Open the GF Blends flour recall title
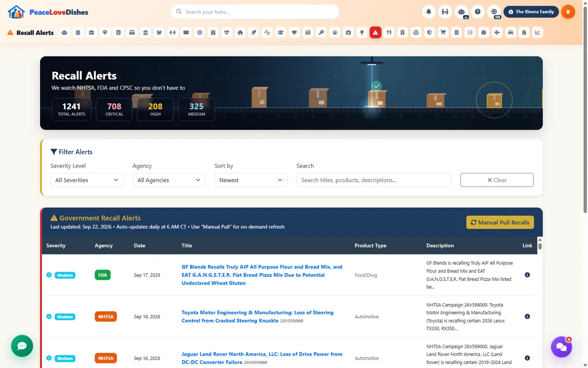Viewport: 588px width, 368px height. point(262,275)
